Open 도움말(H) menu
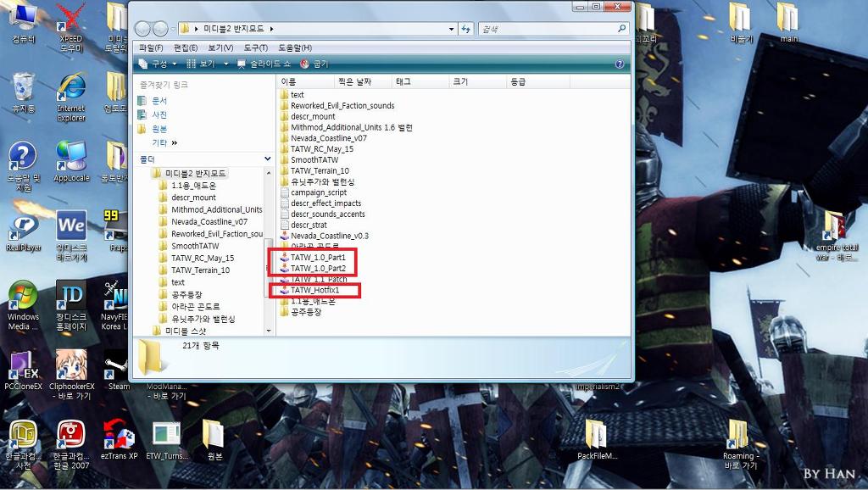Viewport: 868px width, 490px height. coord(294,47)
